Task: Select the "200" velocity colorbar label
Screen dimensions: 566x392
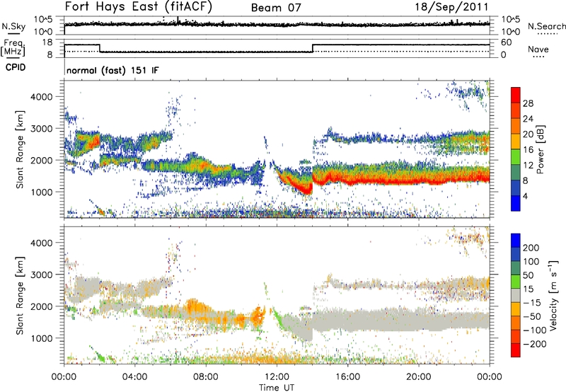Action: point(531,248)
